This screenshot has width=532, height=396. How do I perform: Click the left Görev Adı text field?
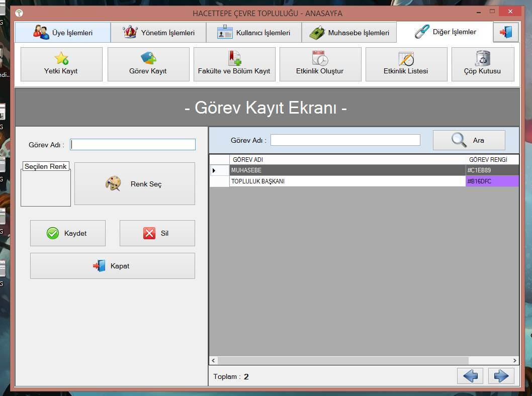133,145
